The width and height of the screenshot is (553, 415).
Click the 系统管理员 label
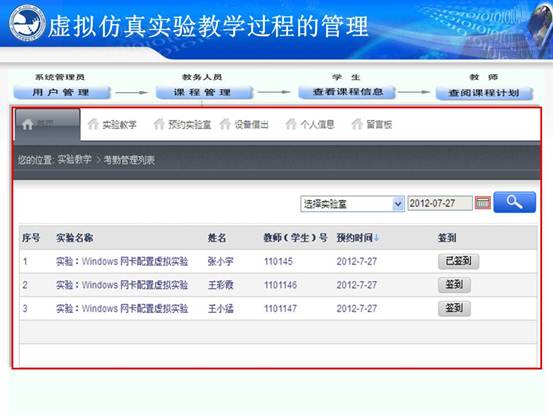60,77
